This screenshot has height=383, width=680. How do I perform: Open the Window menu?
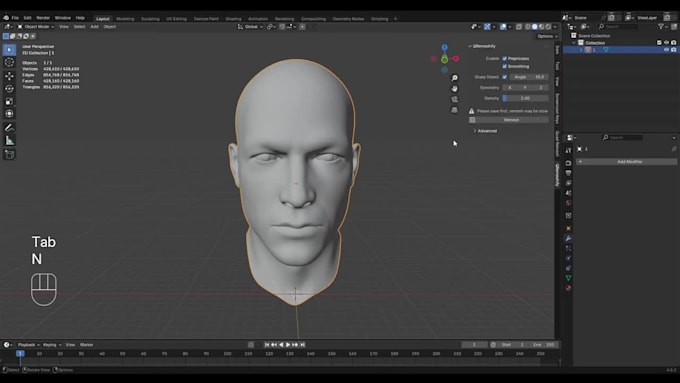62,18
